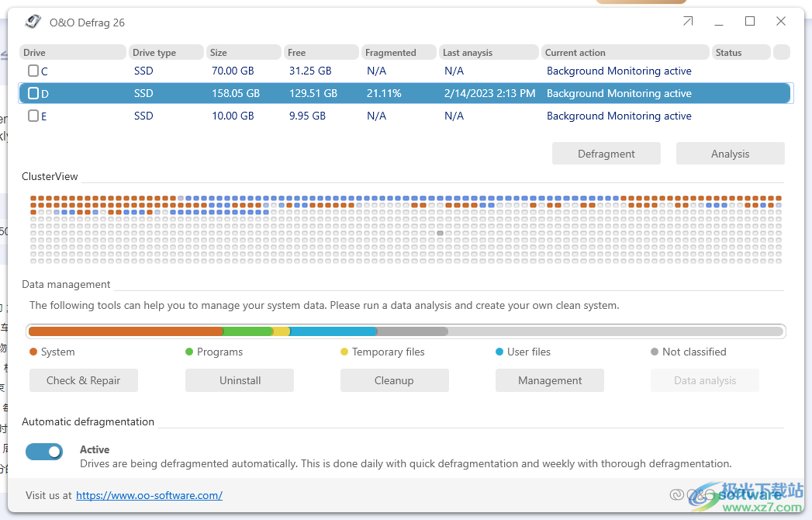812x520 pixels.
Task: Click the Data management section heading
Action: (x=66, y=285)
